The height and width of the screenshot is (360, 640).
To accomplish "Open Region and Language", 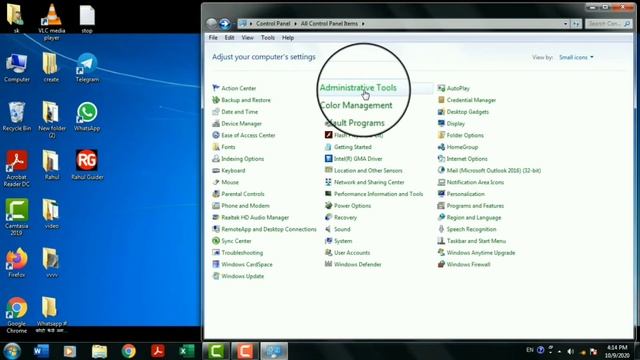I will 469,218.
